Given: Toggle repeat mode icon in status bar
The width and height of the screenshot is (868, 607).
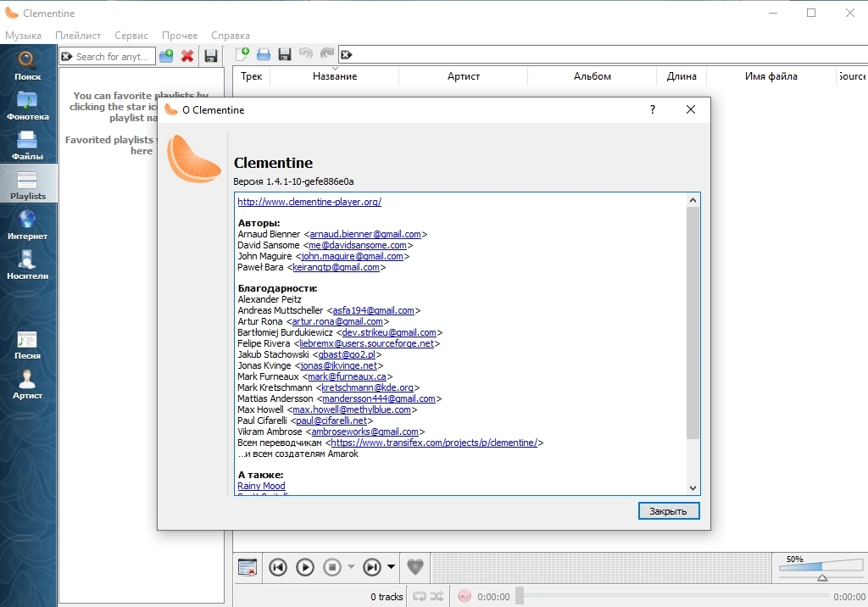Looking at the screenshot, I should (x=420, y=597).
